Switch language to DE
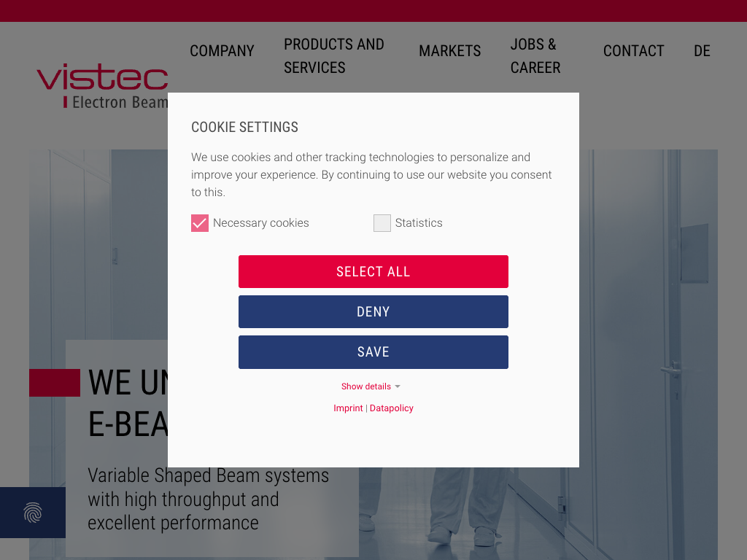This screenshot has height=560, width=747. click(x=702, y=51)
